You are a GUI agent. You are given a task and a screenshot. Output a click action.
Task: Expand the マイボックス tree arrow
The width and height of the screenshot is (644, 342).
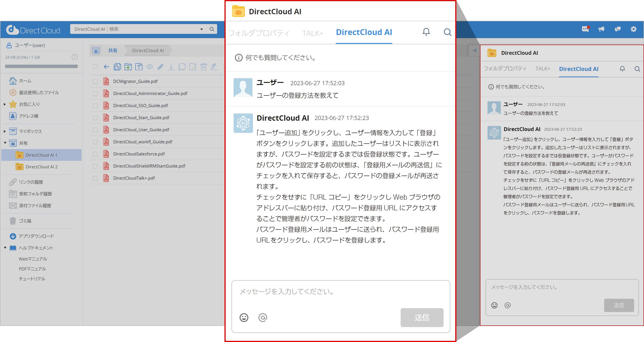tap(5, 131)
